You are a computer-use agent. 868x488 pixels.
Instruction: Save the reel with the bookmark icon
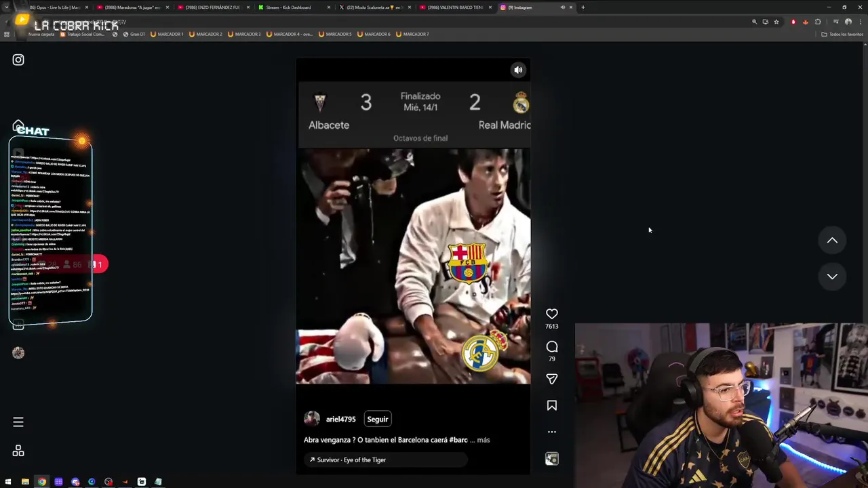click(552, 405)
